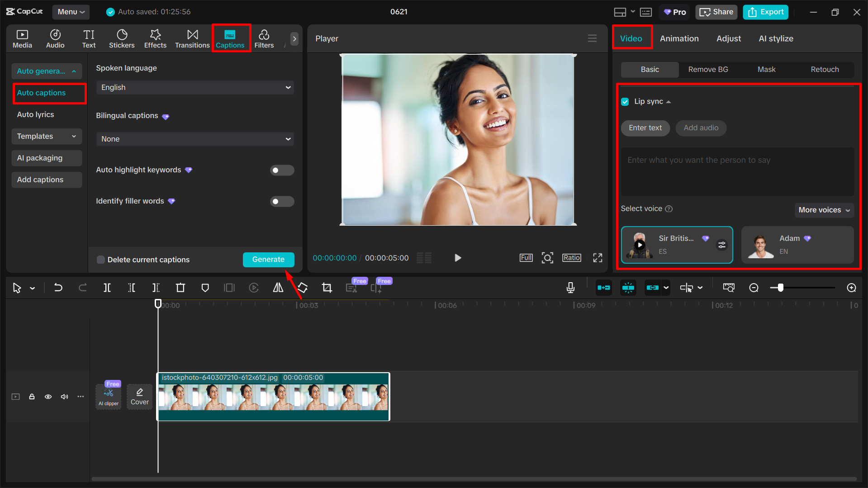Select the Effects tool

tap(155, 38)
